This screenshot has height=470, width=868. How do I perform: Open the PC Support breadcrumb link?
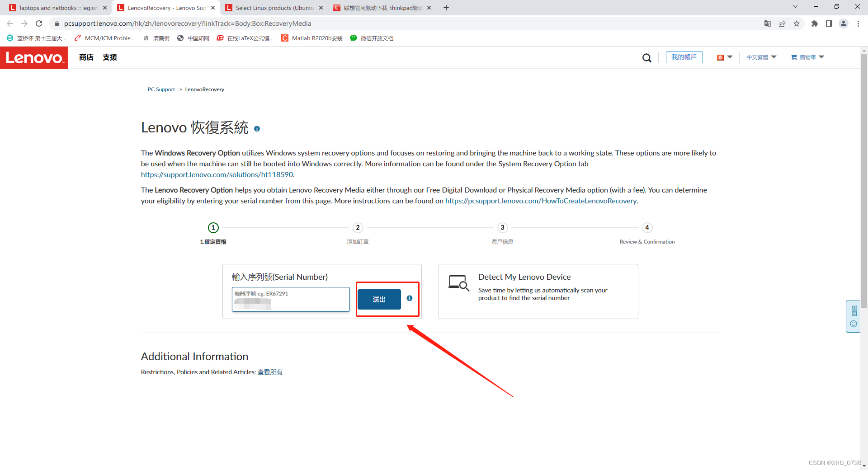click(161, 89)
